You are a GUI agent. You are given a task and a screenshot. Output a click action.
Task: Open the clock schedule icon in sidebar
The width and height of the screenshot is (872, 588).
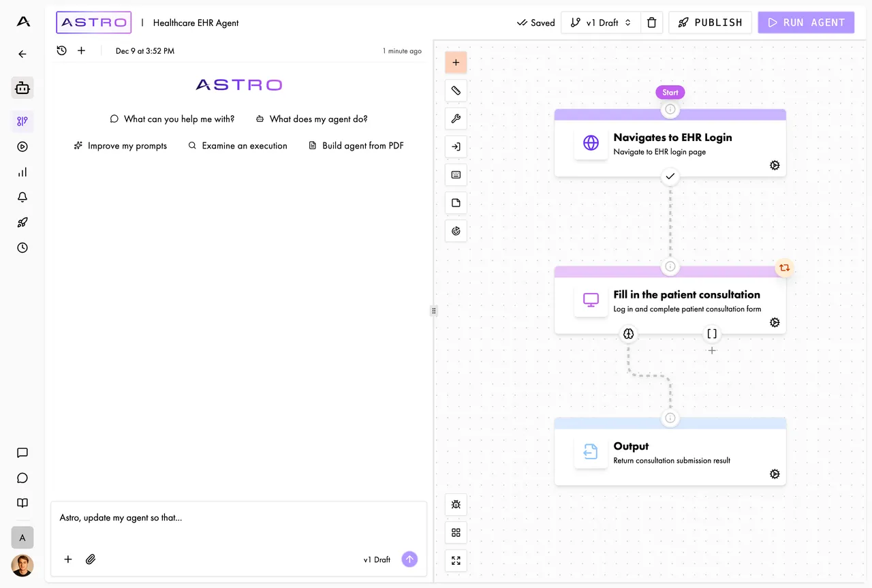click(22, 247)
